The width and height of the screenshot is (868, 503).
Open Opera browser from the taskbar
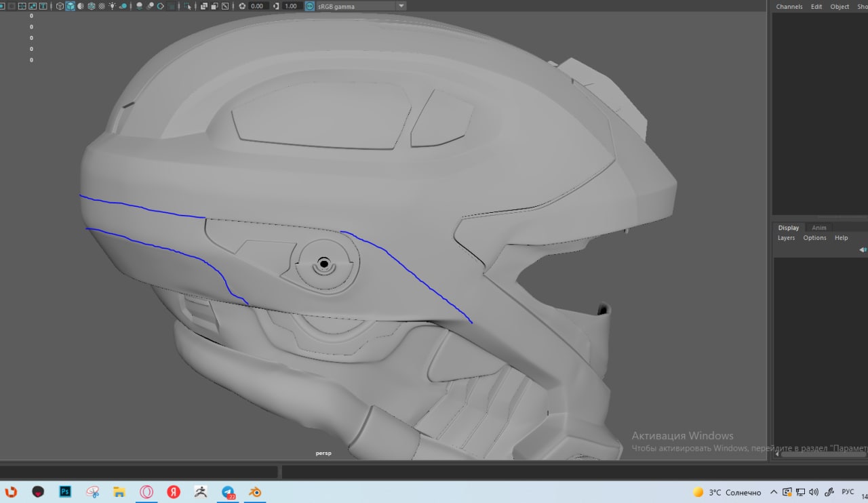[x=146, y=492]
